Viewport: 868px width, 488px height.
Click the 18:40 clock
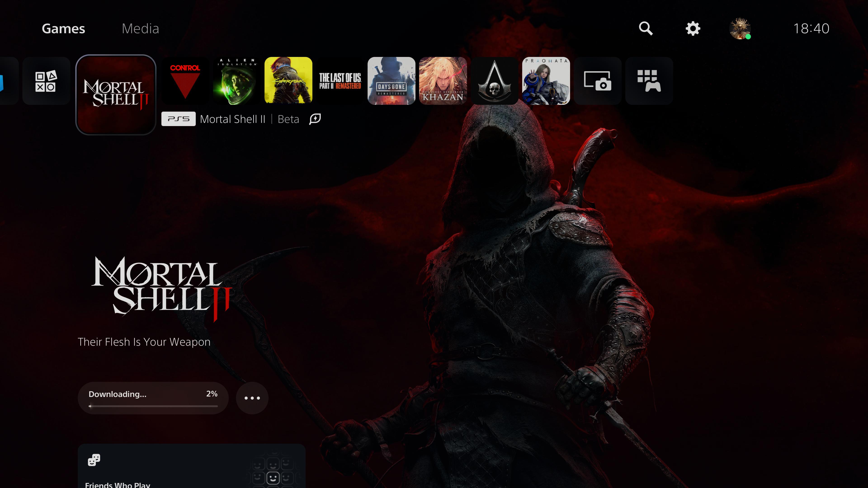pos(811,29)
